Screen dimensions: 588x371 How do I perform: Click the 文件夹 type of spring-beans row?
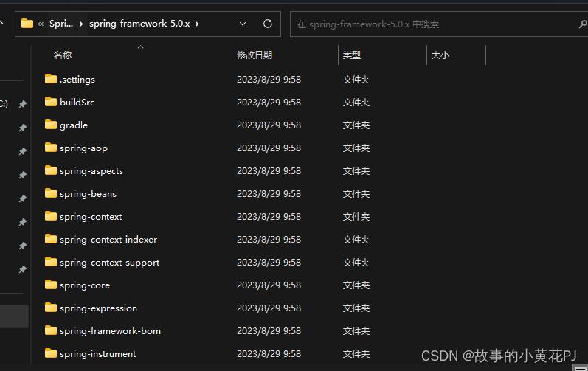(x=356, y=194)
